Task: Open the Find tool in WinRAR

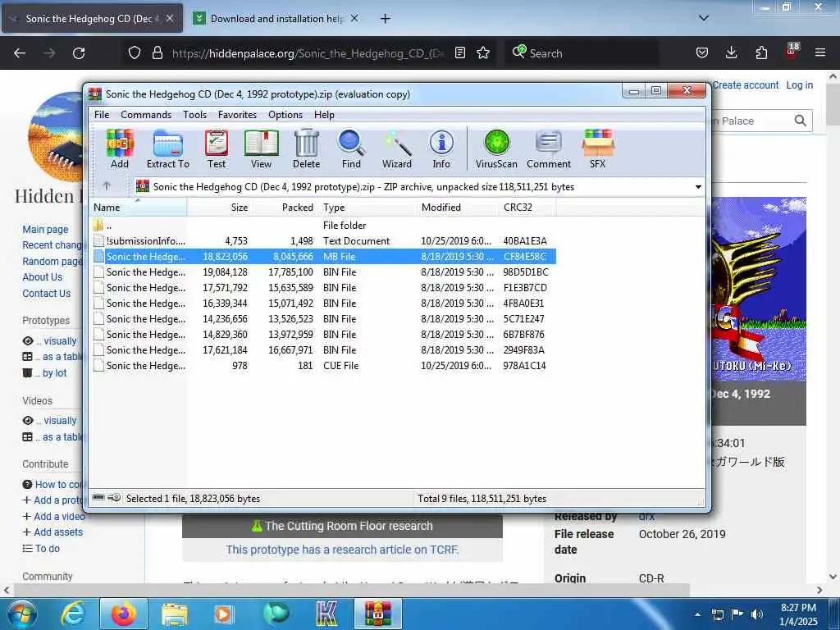Action: click(351, 149)
